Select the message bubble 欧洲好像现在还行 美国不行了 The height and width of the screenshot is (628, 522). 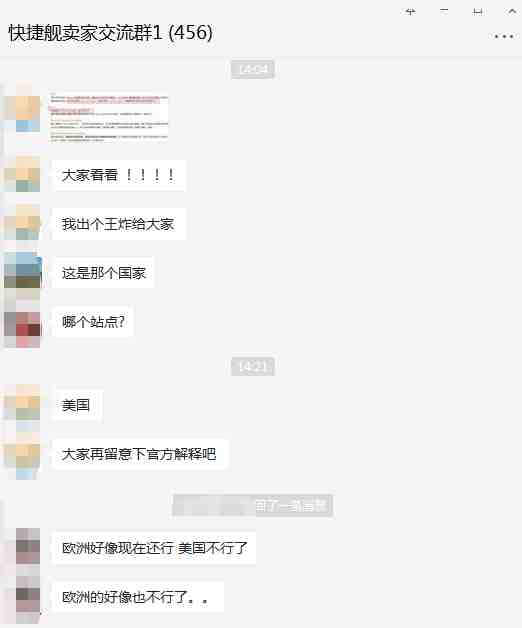(154, 548)
